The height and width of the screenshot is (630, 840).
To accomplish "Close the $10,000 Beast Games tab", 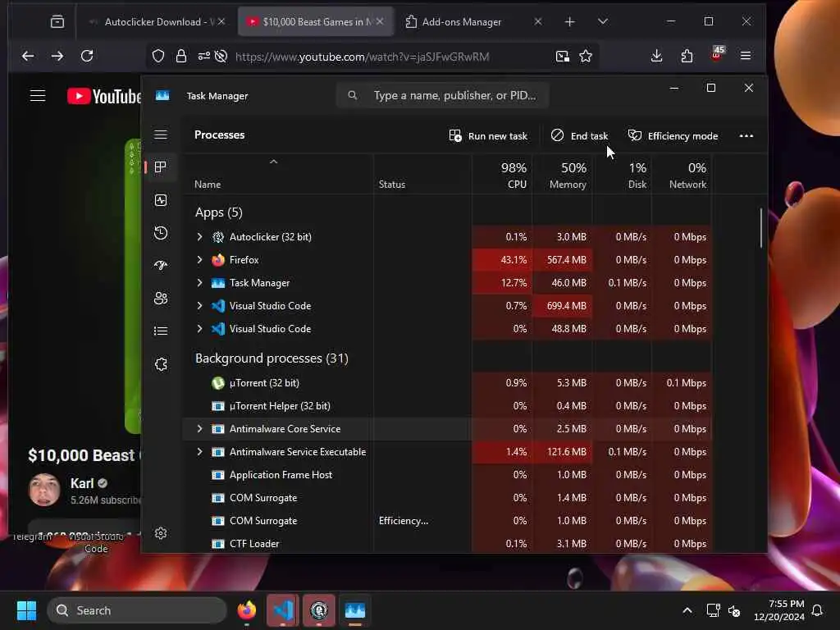I will pos(380,21).
